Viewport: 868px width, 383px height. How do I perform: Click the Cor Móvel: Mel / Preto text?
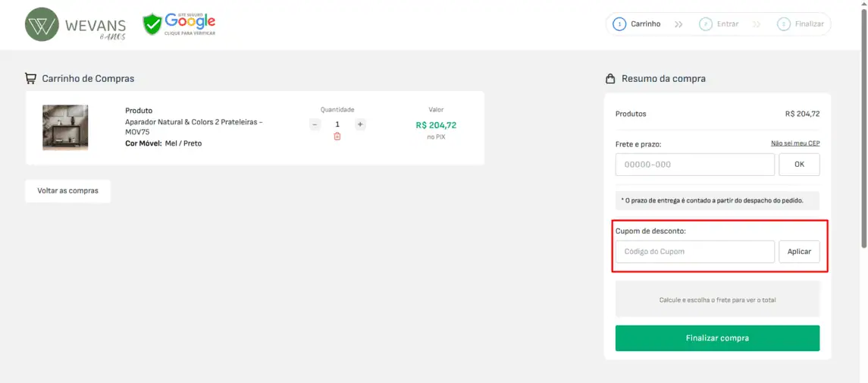coord(163,143)
